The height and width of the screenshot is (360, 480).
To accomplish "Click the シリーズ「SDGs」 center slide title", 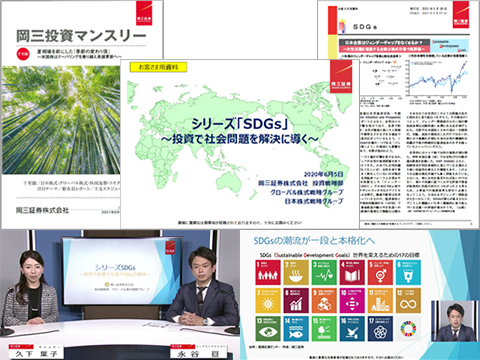I will point(240,124).
